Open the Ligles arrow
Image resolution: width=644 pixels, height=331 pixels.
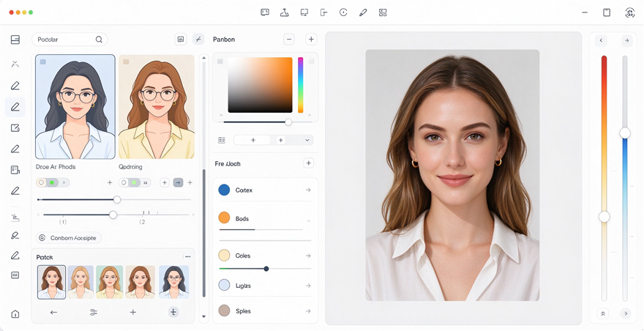[x=308, y=286]
